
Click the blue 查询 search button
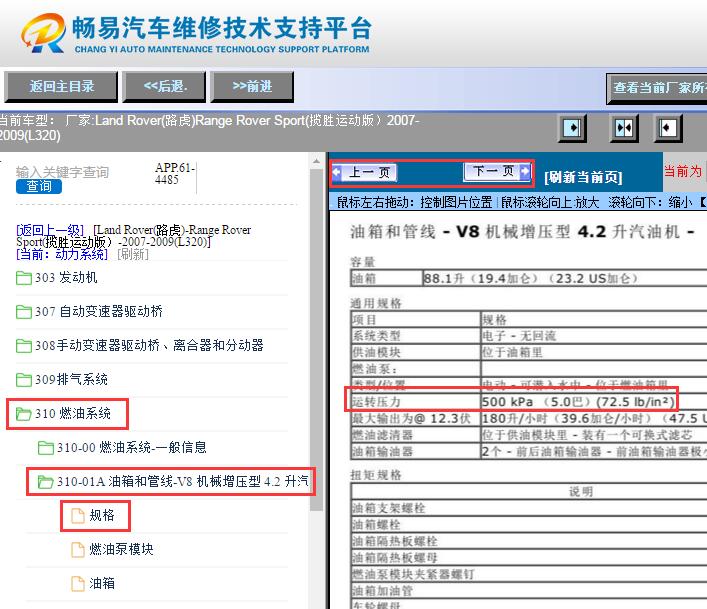[x=38, y=186]
